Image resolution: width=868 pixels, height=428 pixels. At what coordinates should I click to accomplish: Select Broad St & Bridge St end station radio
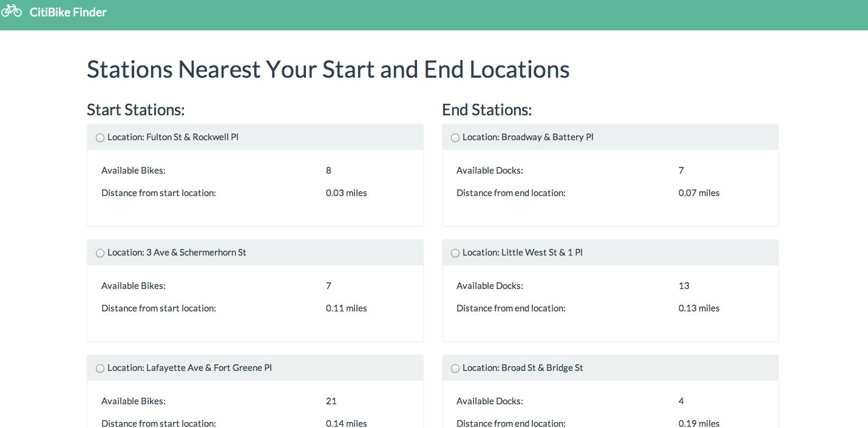click(x=455, y=369)
